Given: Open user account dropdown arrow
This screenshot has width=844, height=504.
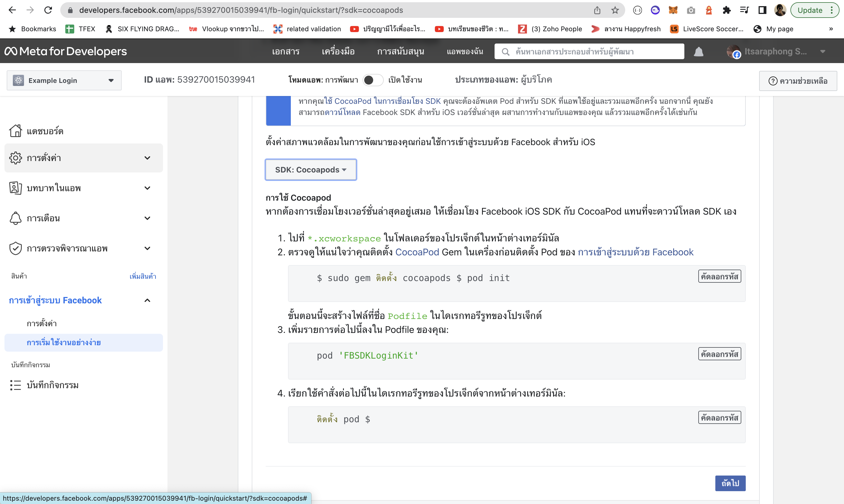Looking at the screenshot, I should 823,52.
